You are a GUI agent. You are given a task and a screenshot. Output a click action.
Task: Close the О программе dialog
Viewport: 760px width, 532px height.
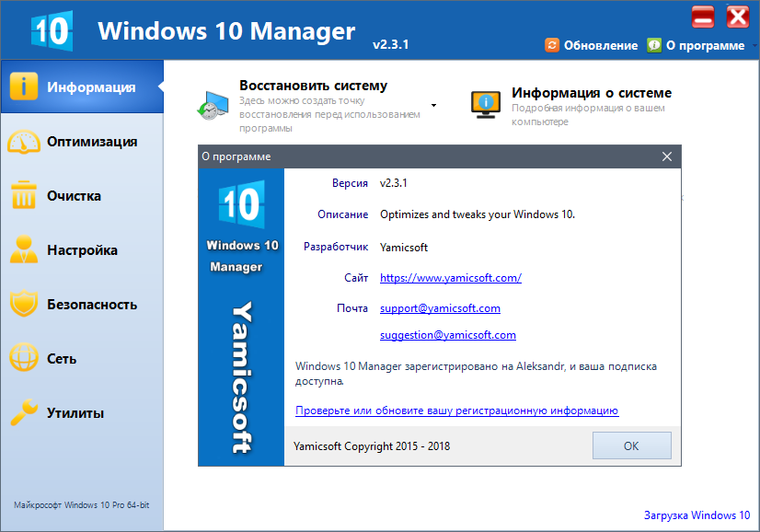coord(666,156)
